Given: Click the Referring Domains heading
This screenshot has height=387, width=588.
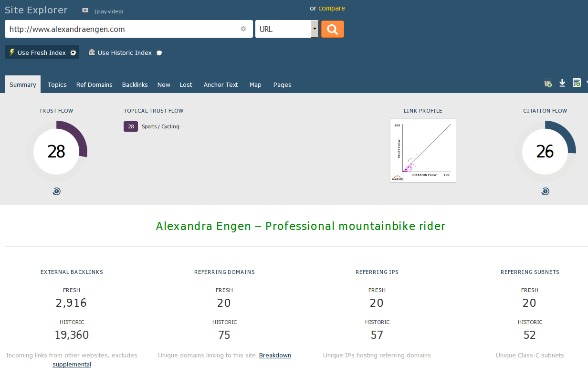Looking at the screenshot, I should click(224, 272).
